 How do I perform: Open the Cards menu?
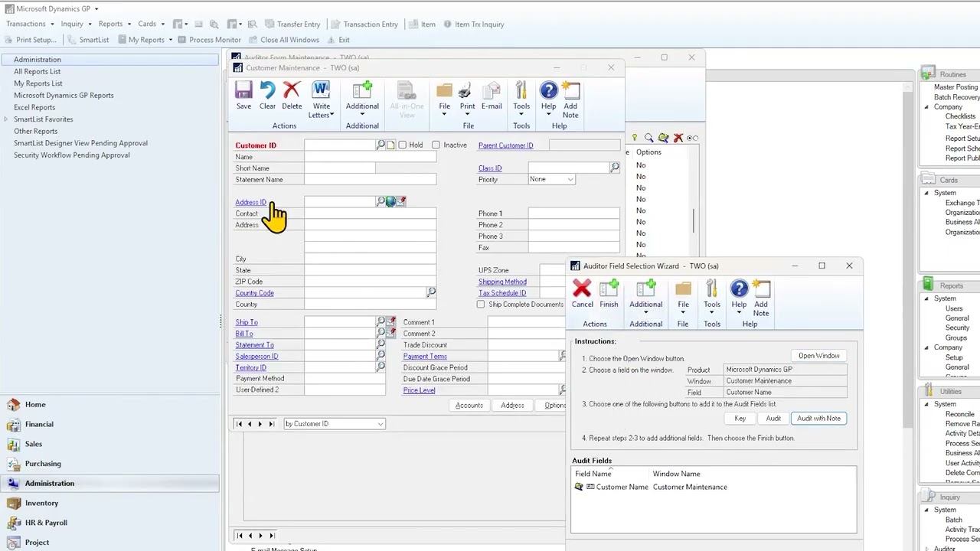tap(150, 24)
